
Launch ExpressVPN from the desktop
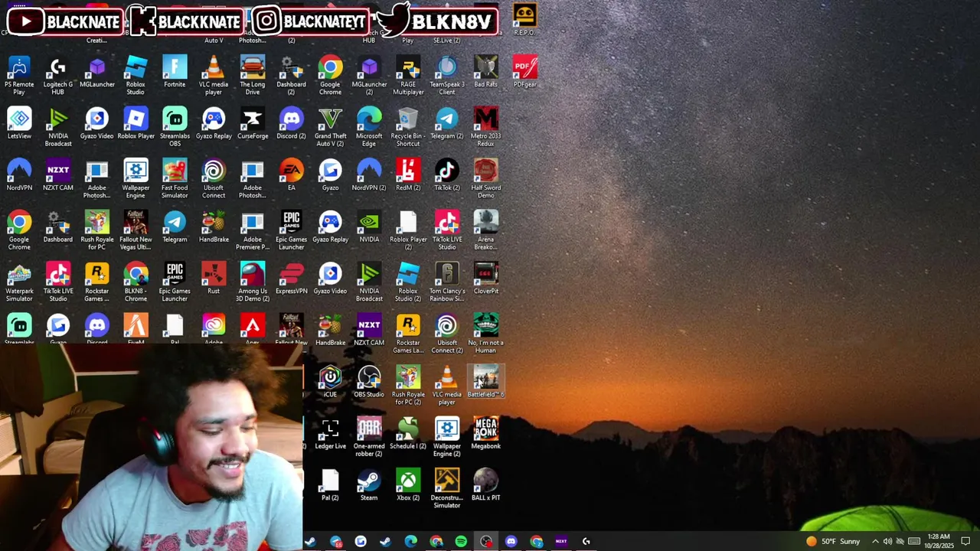292,279
